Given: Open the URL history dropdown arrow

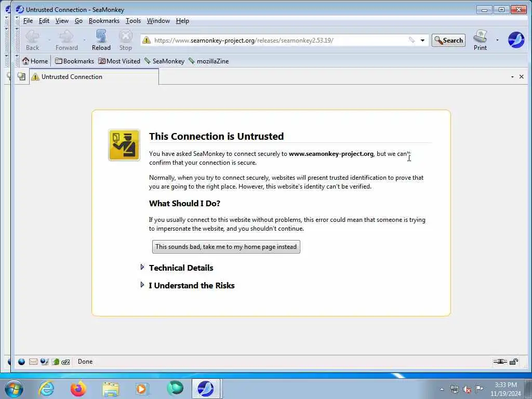Looking at the screenshot, I should [x=422, y=41].
